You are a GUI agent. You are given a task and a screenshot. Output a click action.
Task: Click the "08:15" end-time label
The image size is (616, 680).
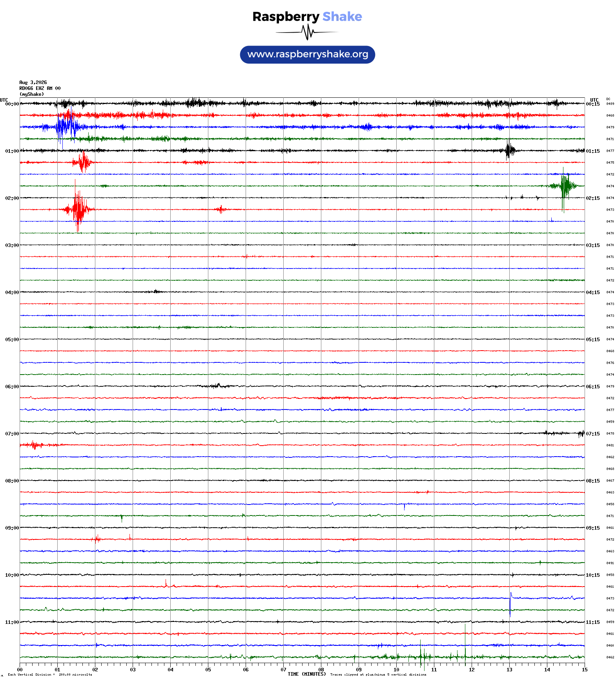(x=593, y=481)
